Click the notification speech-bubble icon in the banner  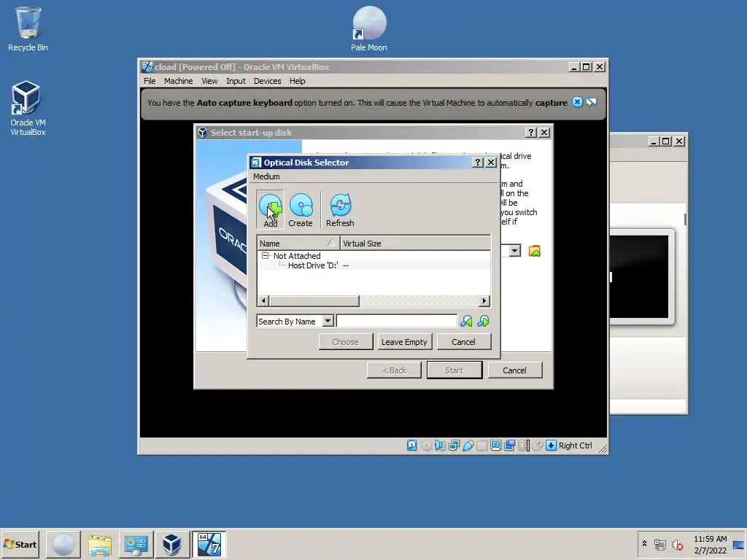click(x=591, y=102)
